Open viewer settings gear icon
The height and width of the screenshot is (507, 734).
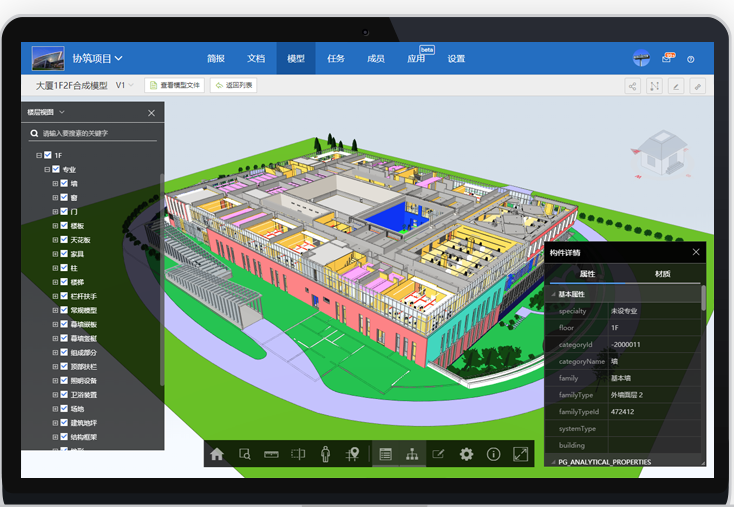pos(466,454)
